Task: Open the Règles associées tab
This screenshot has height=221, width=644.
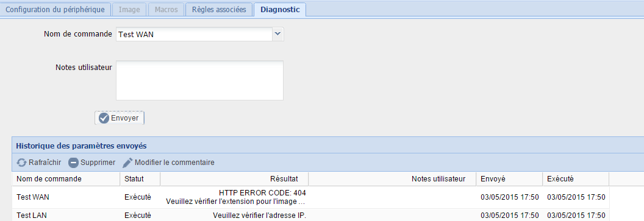Action: click(219, 9)
